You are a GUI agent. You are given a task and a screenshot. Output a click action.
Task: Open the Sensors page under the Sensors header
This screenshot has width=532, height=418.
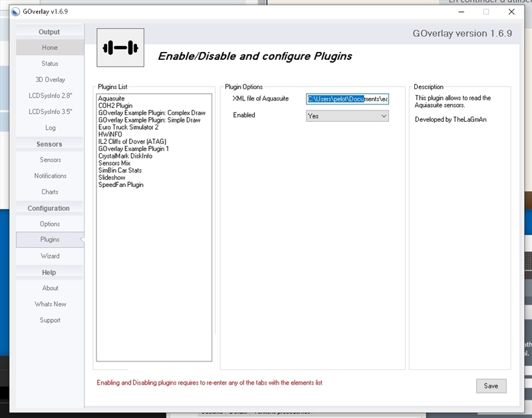[x=49, y=160]
